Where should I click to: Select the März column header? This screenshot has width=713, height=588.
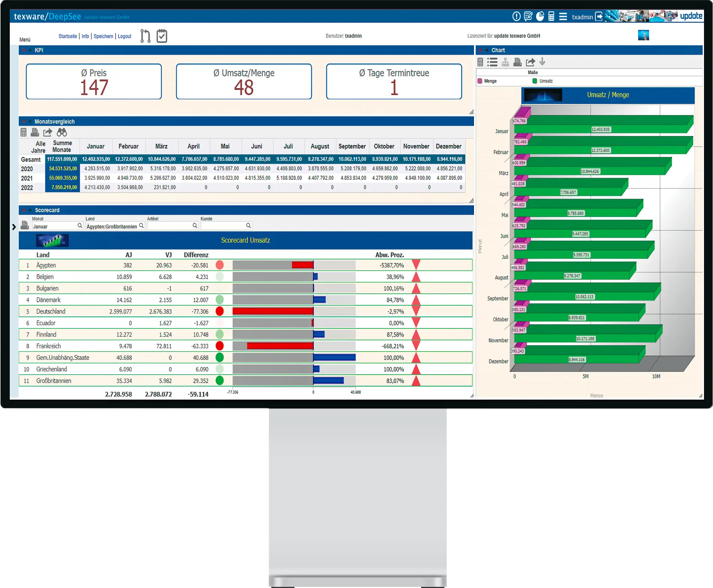(161, 146)
